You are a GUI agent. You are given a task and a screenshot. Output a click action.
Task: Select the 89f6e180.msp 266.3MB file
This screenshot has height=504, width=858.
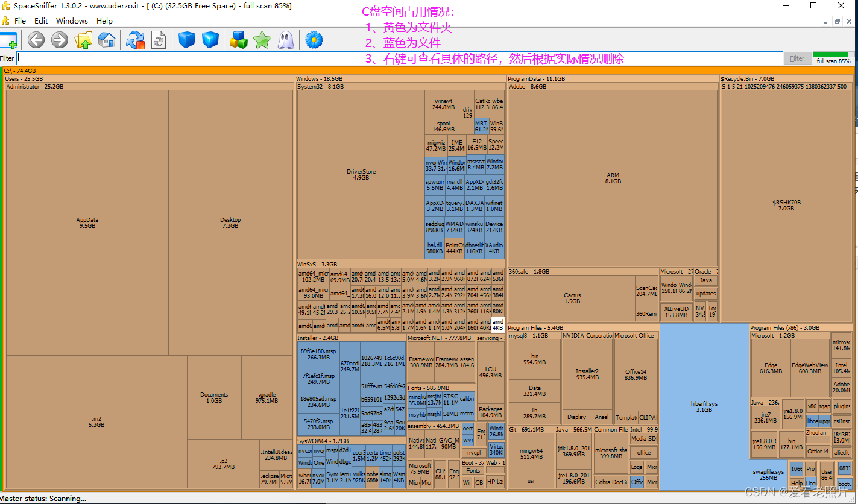[319, 354]
